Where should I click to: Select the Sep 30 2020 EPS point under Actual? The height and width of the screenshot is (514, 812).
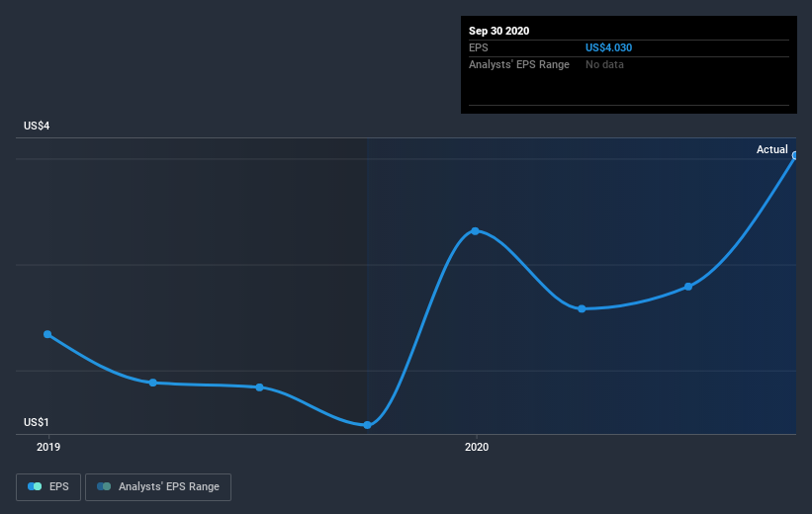click(795, 155)
